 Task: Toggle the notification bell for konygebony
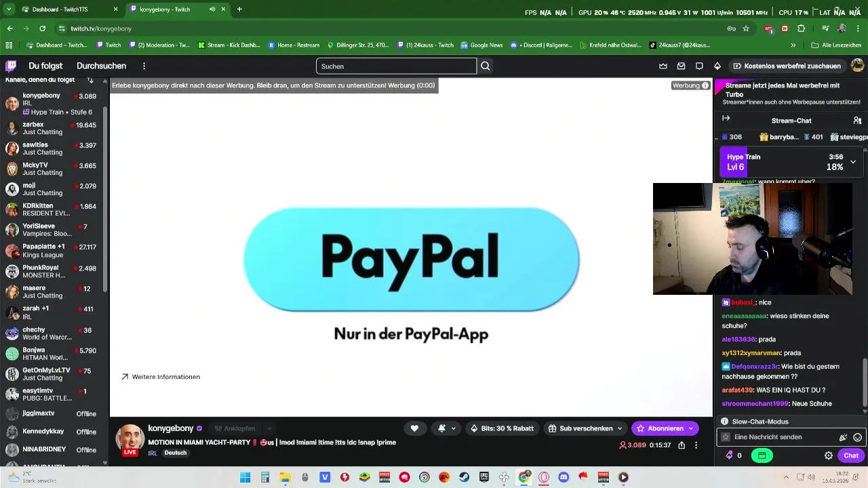(x=441, y=428)
